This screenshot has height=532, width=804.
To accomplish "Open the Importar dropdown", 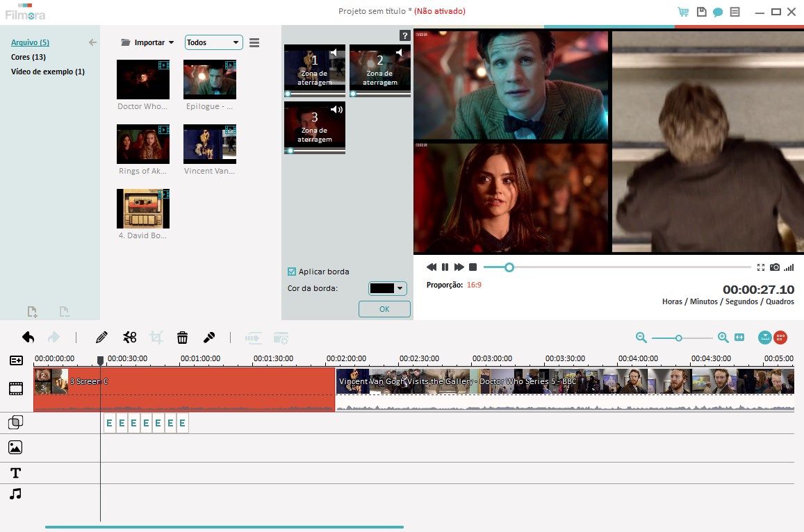I will pyautogui.click(x=148, y=42).
